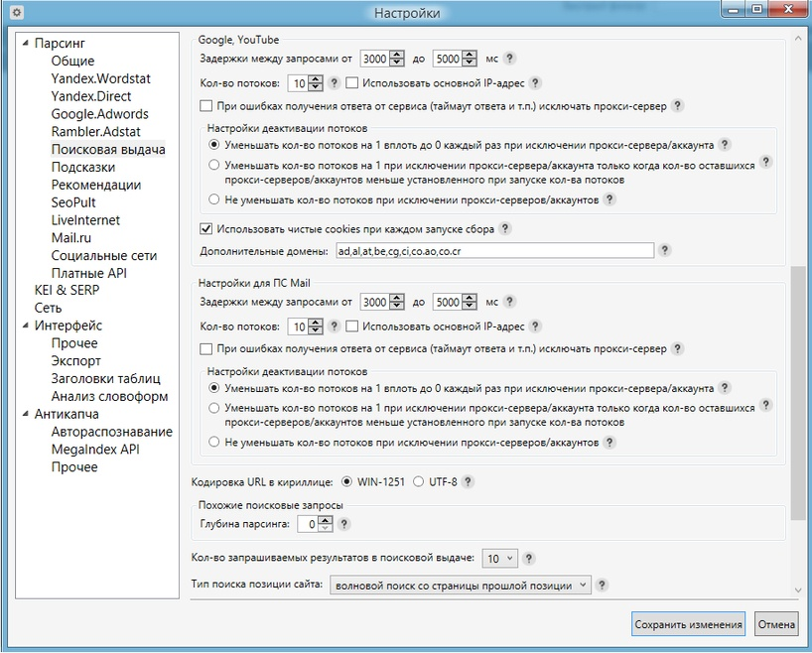Open help for URL Cyrillic encoding setting
The height and width of the screenshot is (653, 812).
(x=470, y=481)
